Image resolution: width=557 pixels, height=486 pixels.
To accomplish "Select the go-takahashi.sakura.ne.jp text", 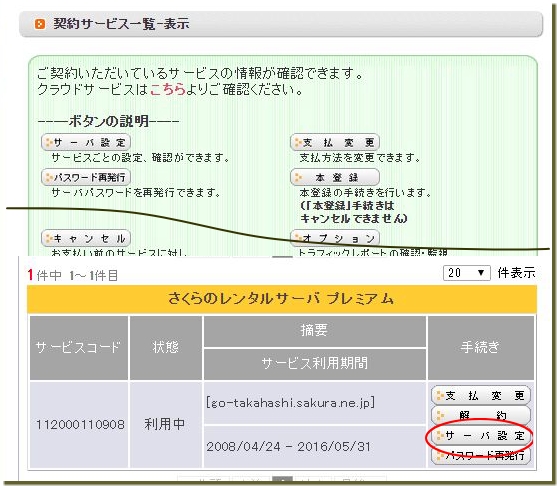I will tap(290, 403).
